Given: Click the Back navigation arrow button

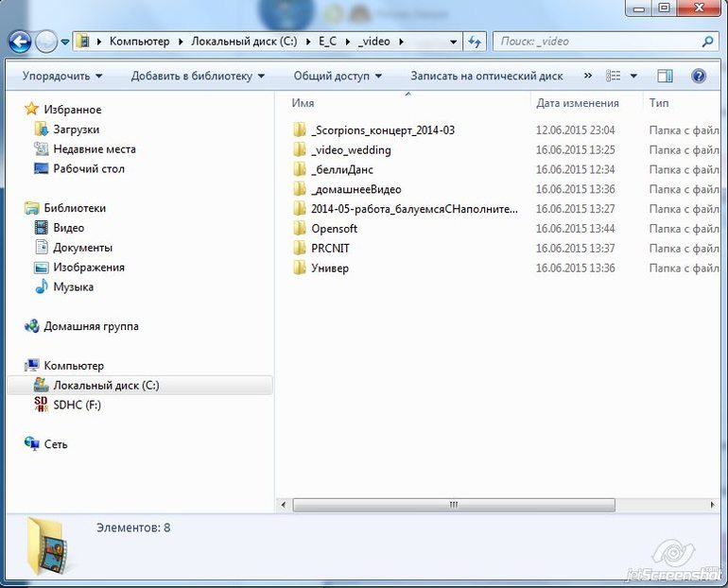Looking at the screenshot, I should click(20, 42).
